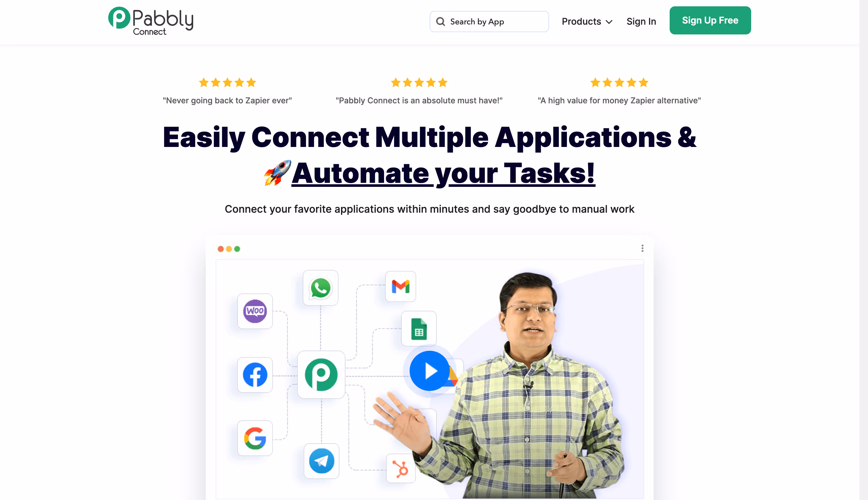Click the Telegram icon near the bottom
Image resolution: width=868 pixels, height=500 pixels.
321,461
